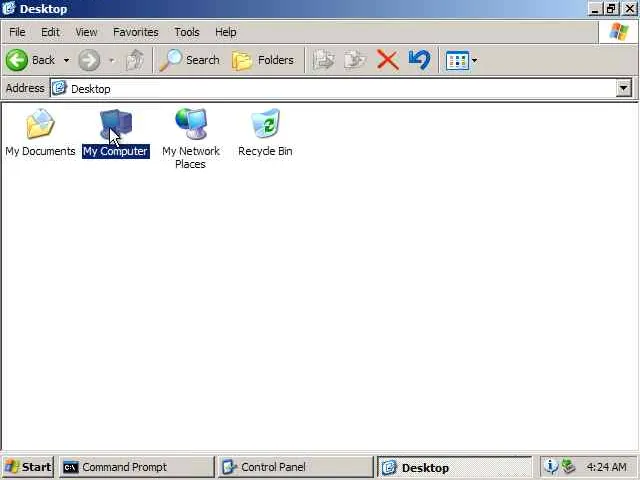Image resolution: width=640 pixels, height=480 pixels.
Task: Click the red Delete X icon
Action: (x=387, y=60)
